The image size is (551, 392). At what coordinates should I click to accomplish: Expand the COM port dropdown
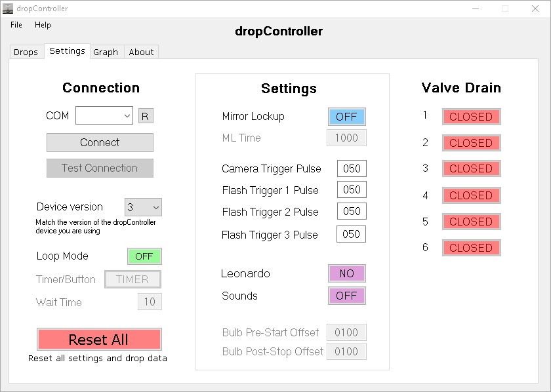[104, 115]
